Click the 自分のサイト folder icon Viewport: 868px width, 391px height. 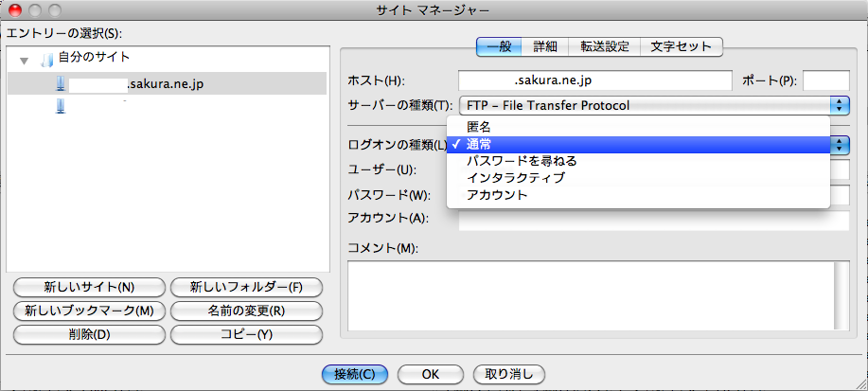coord(46,59)
